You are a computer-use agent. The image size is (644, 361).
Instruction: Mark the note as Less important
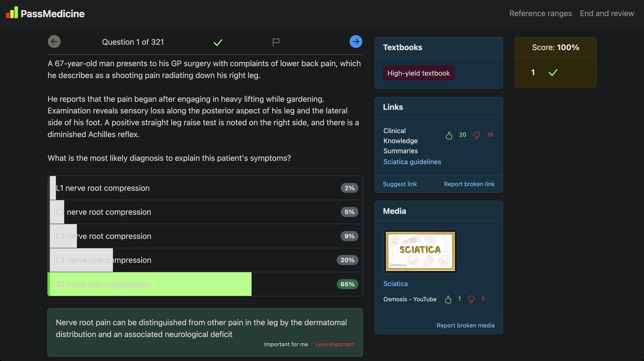335,344
